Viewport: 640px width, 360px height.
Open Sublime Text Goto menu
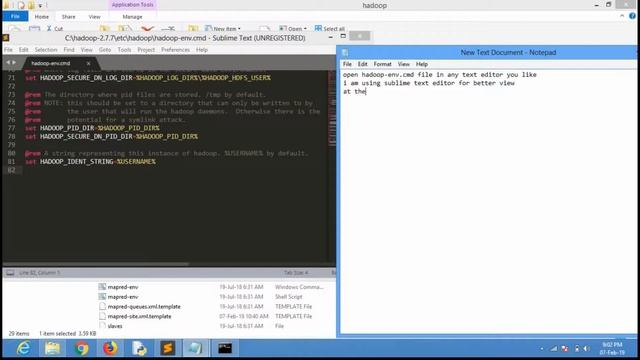point(105,50)
